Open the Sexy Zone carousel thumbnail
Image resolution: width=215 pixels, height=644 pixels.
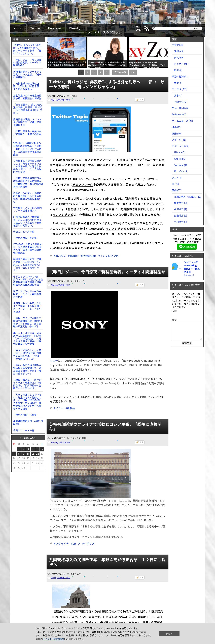148,52
